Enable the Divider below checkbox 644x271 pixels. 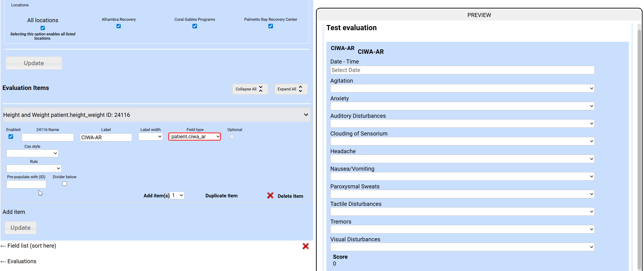tap(65, 184)
